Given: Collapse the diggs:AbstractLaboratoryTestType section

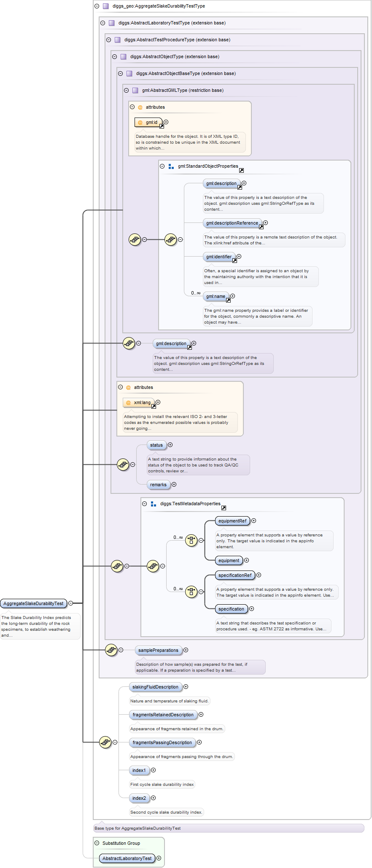Looking at the screenshot, I should pyautogui.click(x=102, y=23).
